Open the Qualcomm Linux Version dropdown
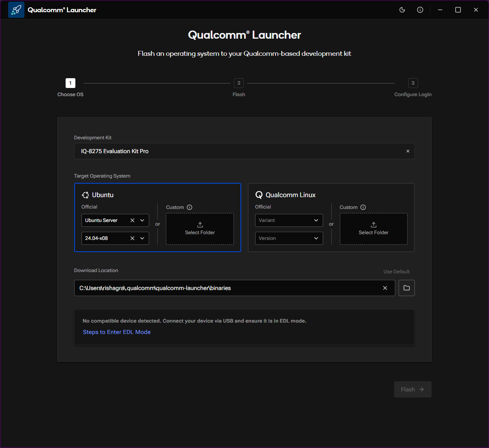Viewport: 489px width, 448px height. click(x=289, y=238)
